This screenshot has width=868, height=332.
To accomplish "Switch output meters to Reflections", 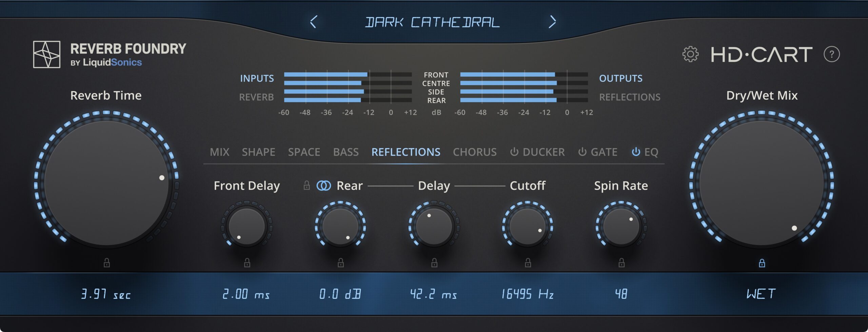I will coord(629,97).
